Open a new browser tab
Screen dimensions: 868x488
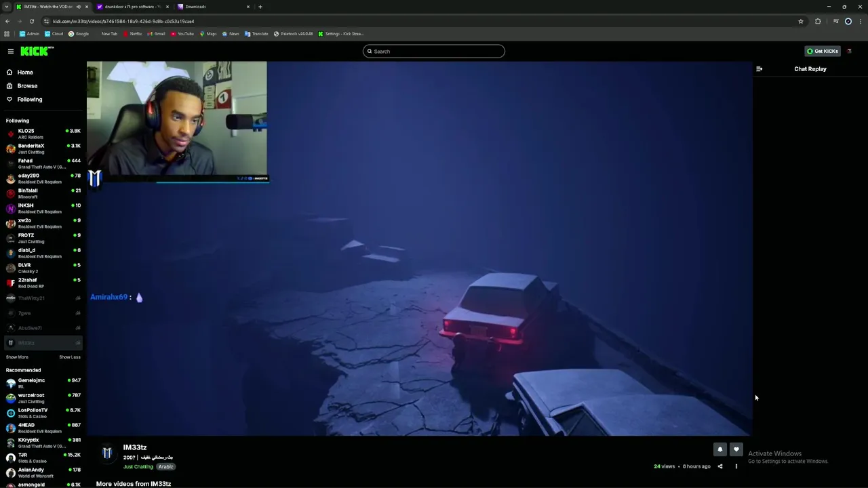tap(260, 7)
